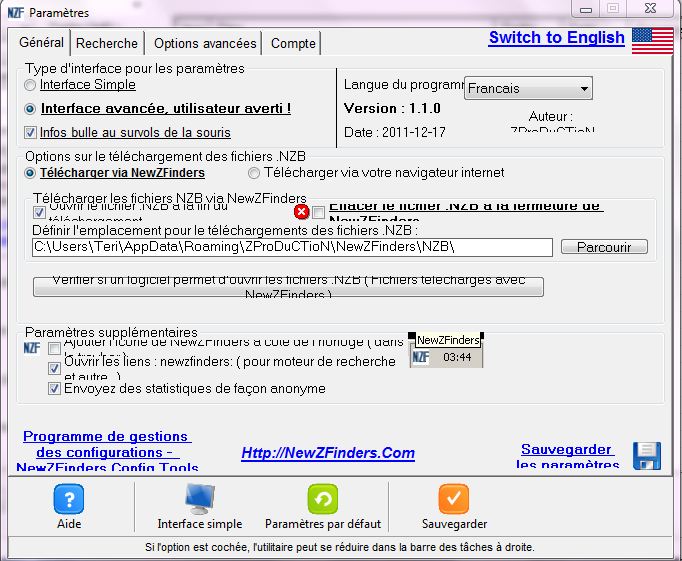Click the Date : 2011-12-17 text
Viewport: 682px width, 561px height.
click(x=394, y=132)
